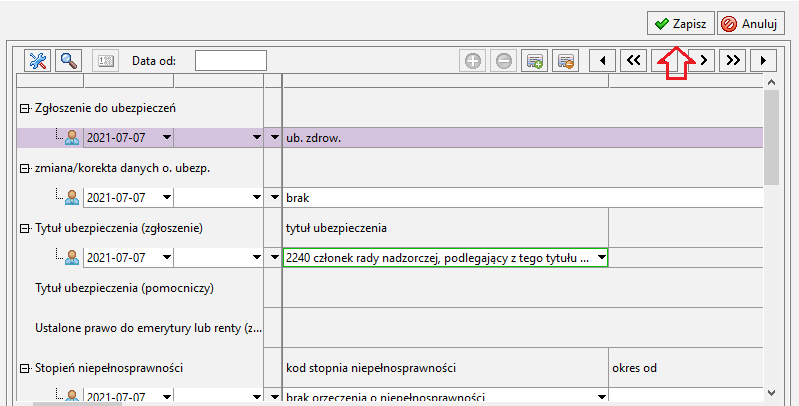Click the vertical scrollbar down arrow
Viewport: 799px width, 406px height.
pyautogui.click(x=771, y=392)
